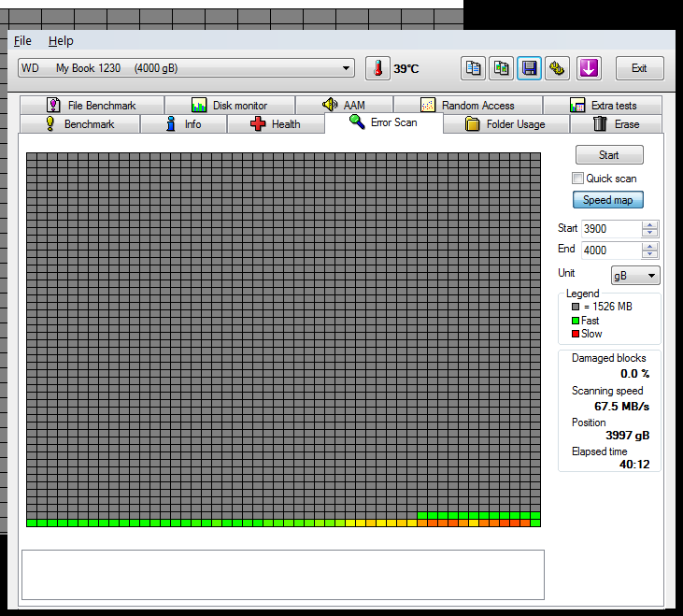
Task: Open the Help menu
Action: click(61, 41)
